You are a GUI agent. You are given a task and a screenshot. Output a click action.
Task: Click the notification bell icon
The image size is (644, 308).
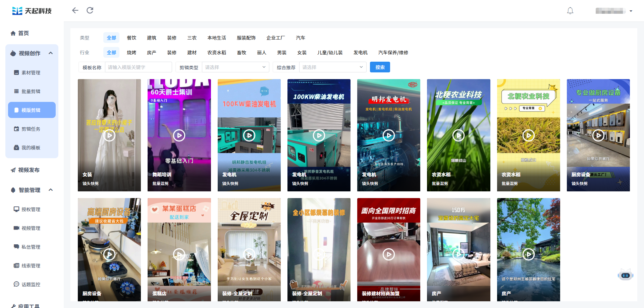(x=570, y=11)
